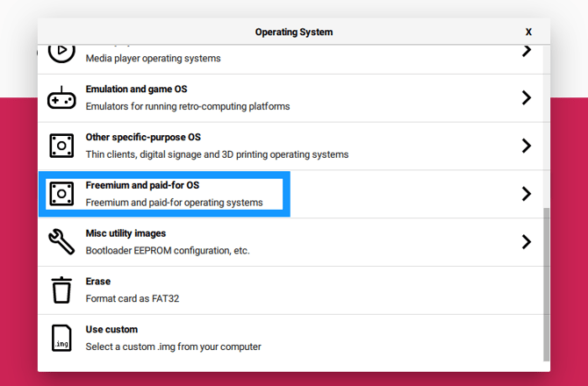The width and height of the screenshot is (588, 386).
Task: Expand the Emulation and game OS chevron
Action: 527,97
